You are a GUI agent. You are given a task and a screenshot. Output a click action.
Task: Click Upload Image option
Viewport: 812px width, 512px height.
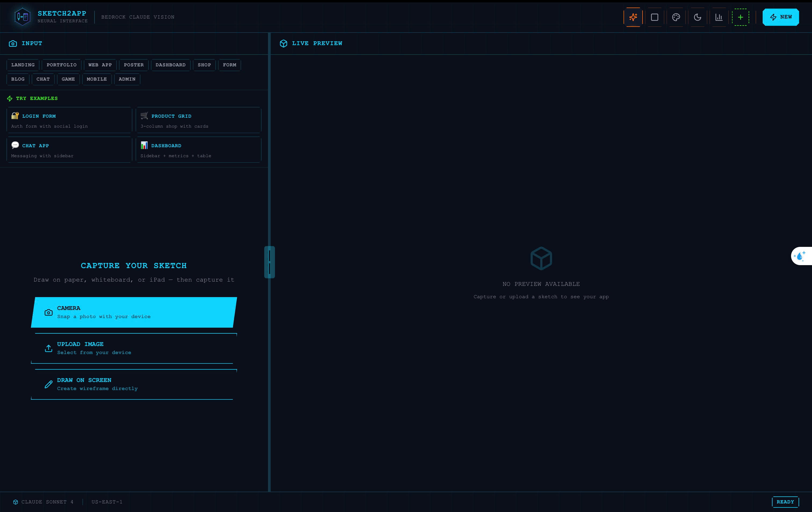pos(134,348)
